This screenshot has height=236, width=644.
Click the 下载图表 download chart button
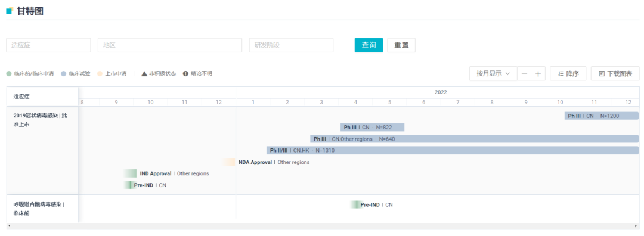(615, 73)
